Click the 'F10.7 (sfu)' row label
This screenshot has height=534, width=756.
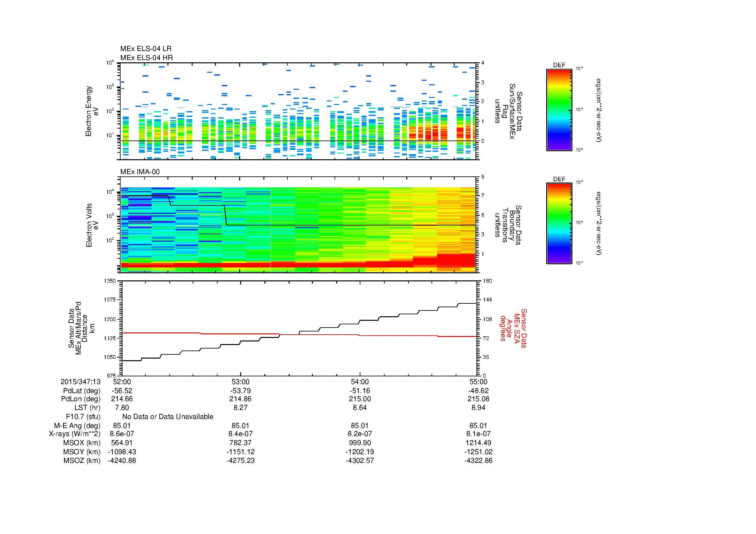pos(83,417)
